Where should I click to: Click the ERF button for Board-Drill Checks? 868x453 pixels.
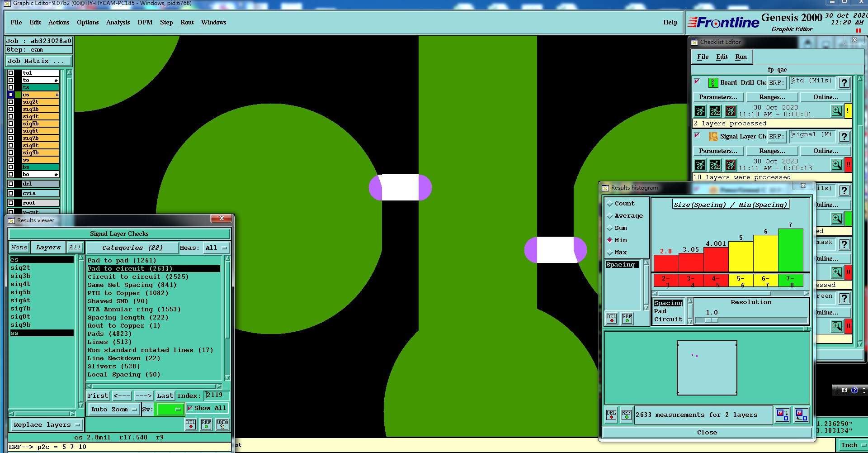coord(777,83)
